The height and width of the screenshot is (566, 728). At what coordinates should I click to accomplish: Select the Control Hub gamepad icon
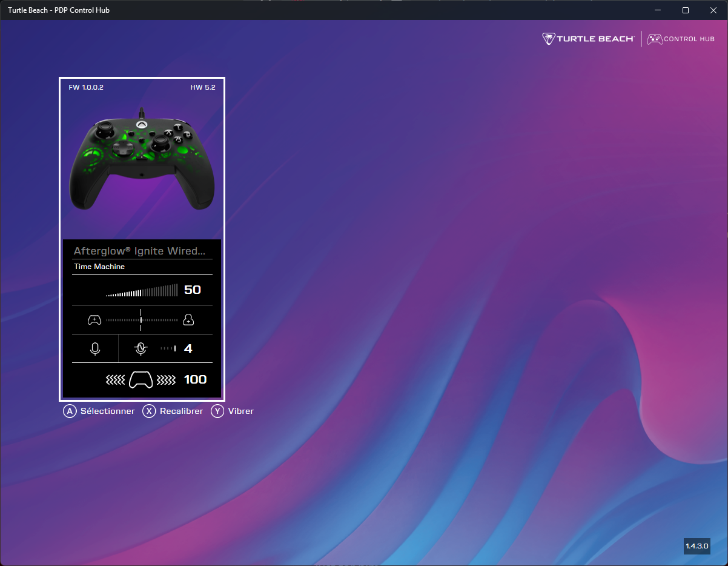point(655,38)
